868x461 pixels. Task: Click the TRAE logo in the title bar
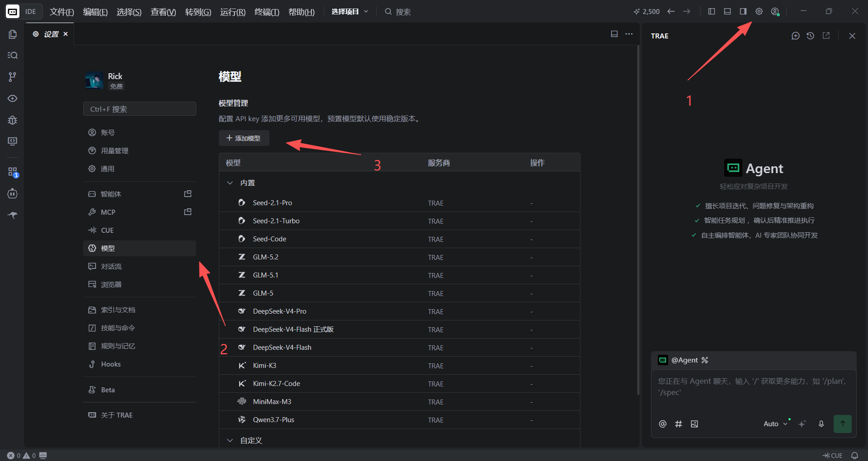coord(12,12)
